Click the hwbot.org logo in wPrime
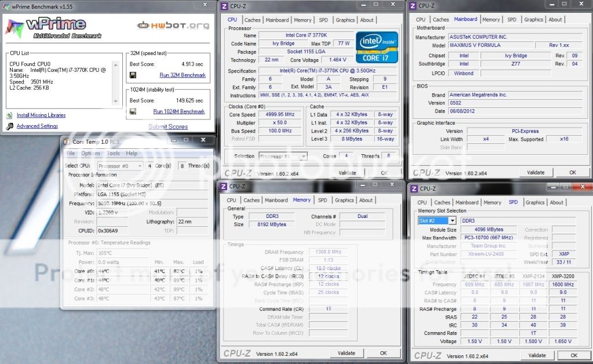Screen dimensions: 593x364 pyautogui.click(x=173, y=26)
